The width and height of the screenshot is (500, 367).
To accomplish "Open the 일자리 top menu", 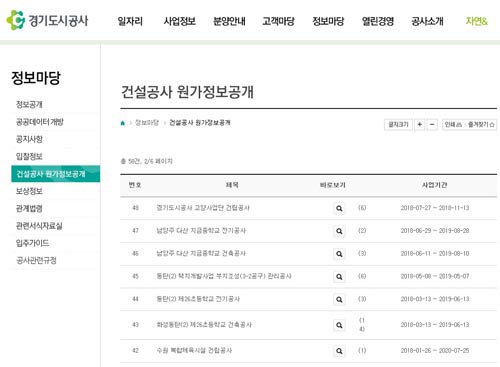I will pos(130,21).
